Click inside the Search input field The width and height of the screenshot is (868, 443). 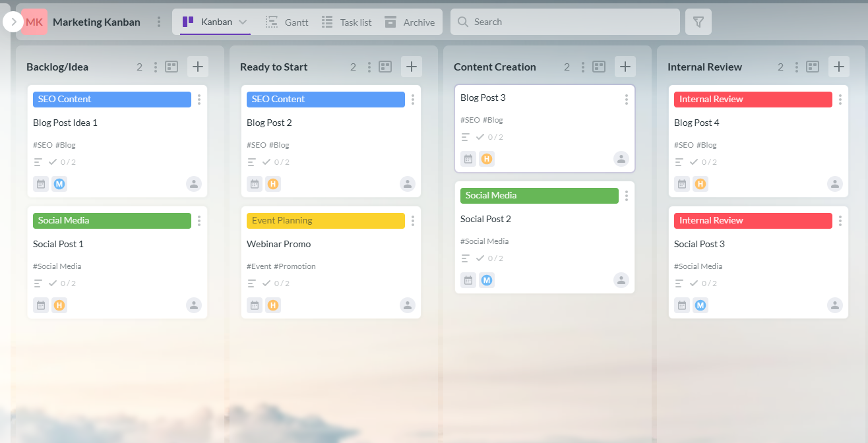click(x=564, y=21)
